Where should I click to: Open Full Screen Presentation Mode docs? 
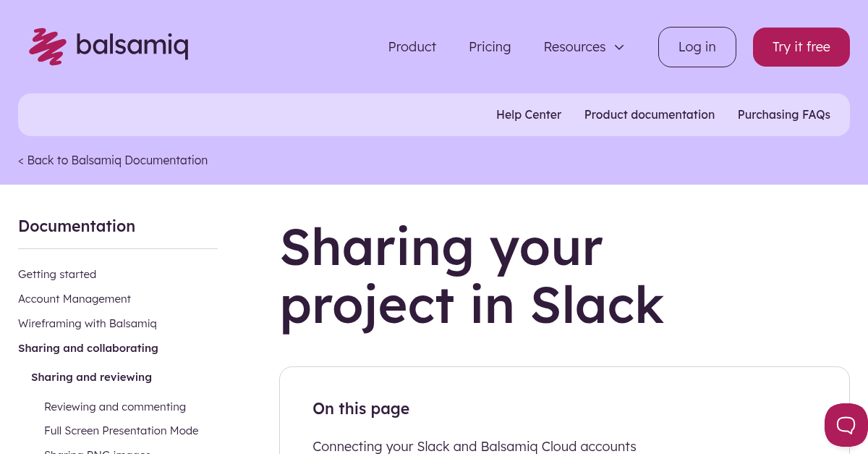(121, 430)
